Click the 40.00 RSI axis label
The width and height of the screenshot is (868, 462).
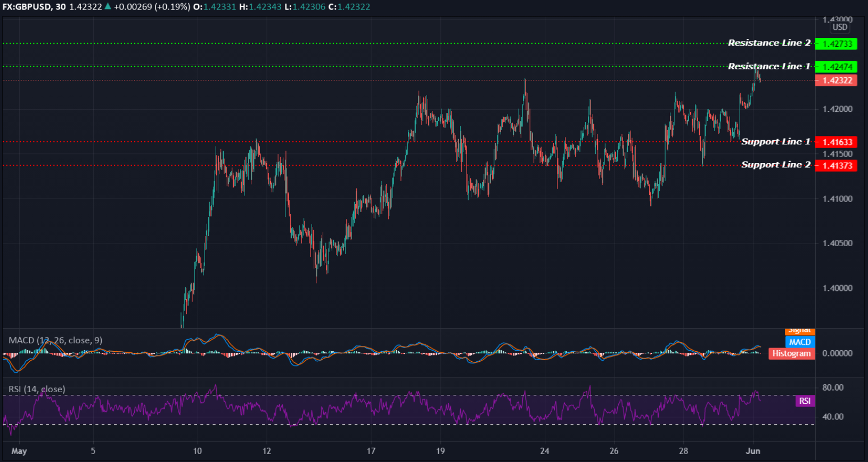click(833, 417)
